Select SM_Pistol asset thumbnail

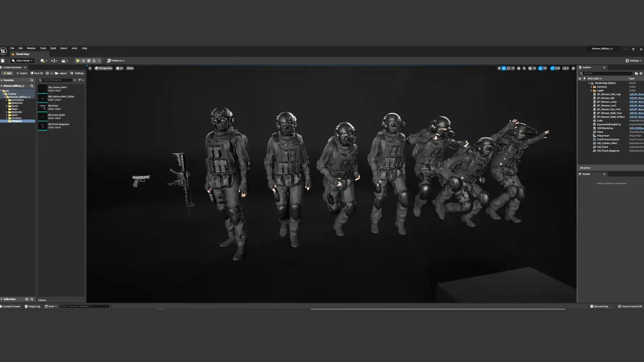pyautogui.click(x=42, y=107)
